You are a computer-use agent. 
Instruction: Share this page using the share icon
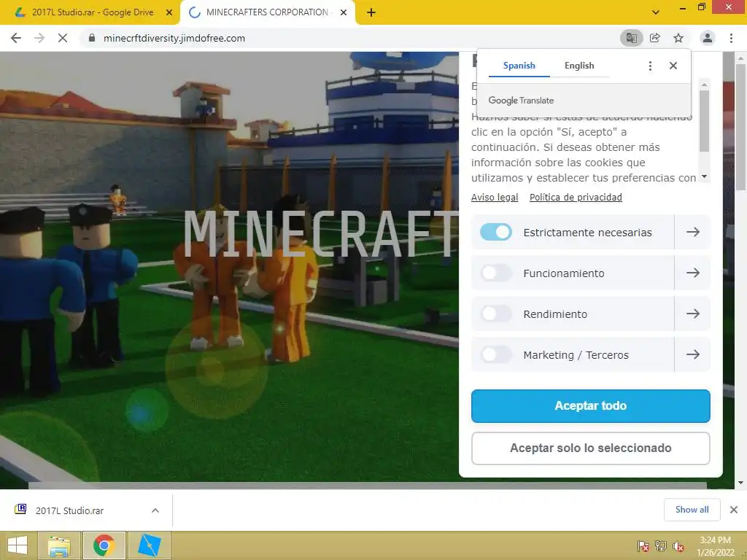(655, 38)
